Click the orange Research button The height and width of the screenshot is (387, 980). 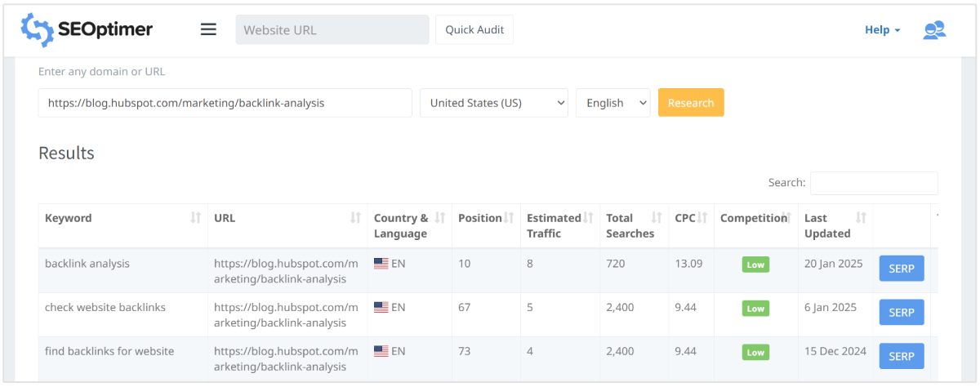pyautogui.click(x=690, y=103)
